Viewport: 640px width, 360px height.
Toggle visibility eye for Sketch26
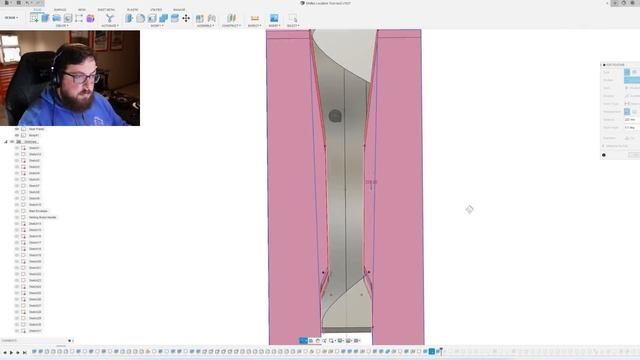point(17,299)
